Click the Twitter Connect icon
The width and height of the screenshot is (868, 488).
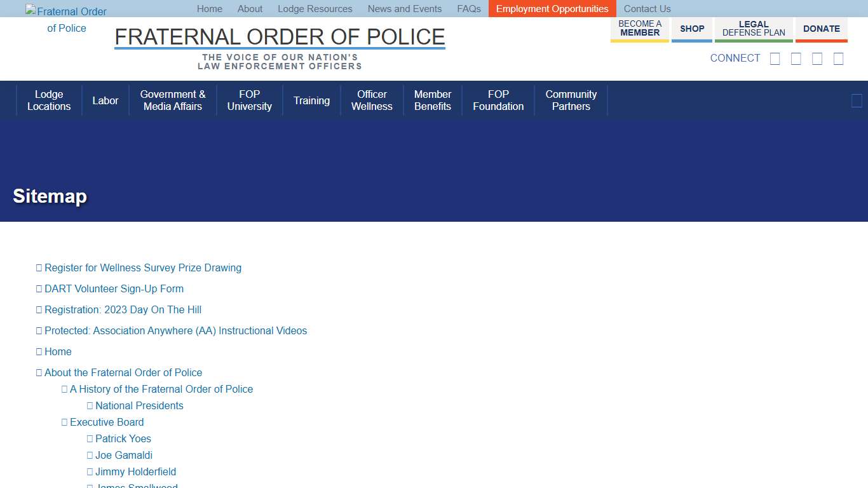pyautogui.click(x=796, y=58)
